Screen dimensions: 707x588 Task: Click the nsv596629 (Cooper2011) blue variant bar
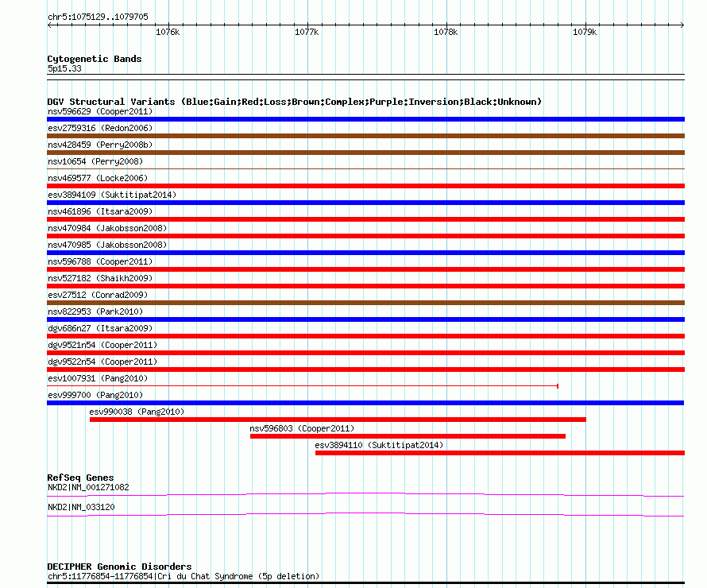(x=365, y=119)
